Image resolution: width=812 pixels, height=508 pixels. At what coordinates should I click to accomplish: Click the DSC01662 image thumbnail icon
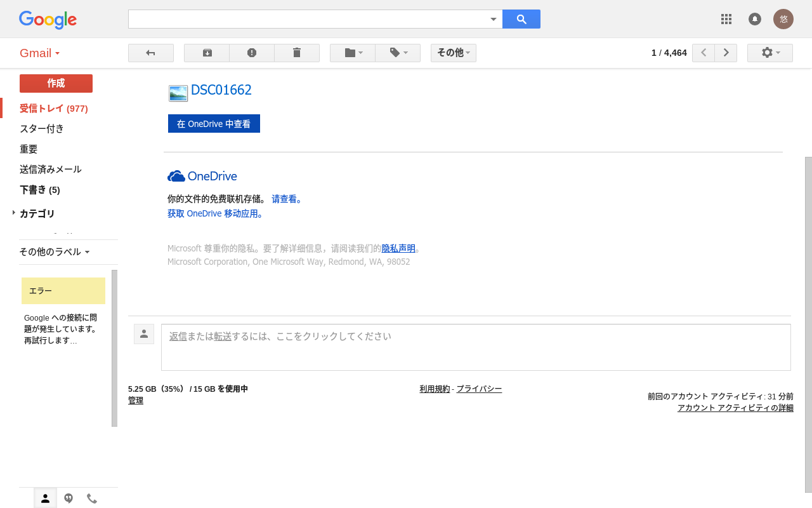coord(178,93)
